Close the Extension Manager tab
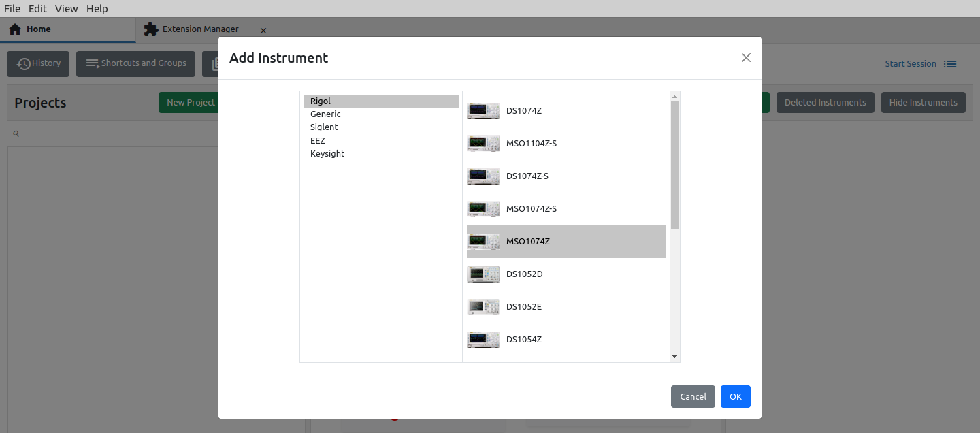Image resolution: width=980 pixels, height=433 pixels. pyautogui.click(x=263, y=31)
